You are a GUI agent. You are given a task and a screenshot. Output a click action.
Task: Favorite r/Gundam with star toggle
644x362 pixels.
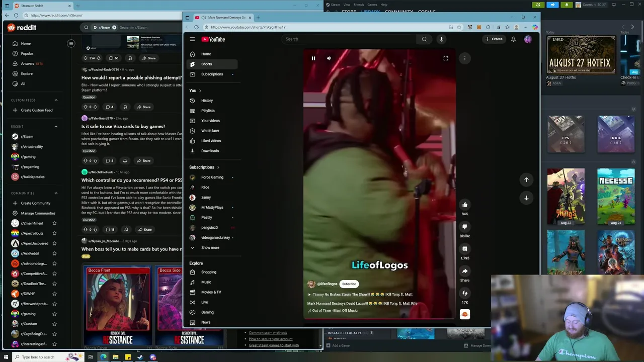(54, 324)
